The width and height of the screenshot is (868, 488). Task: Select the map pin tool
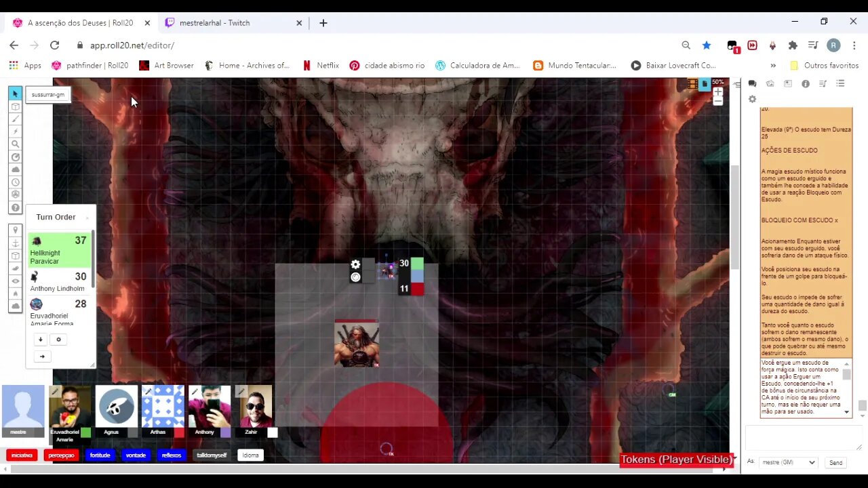(15, 230)
